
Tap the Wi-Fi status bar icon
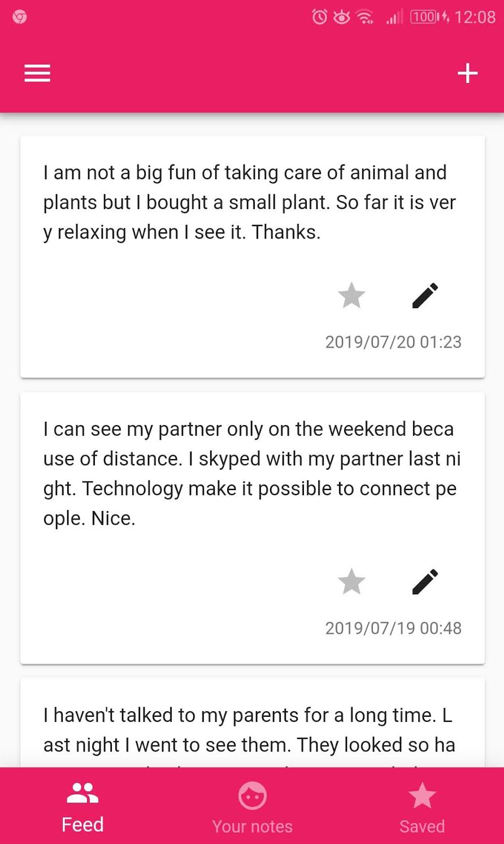click(366, 17)
